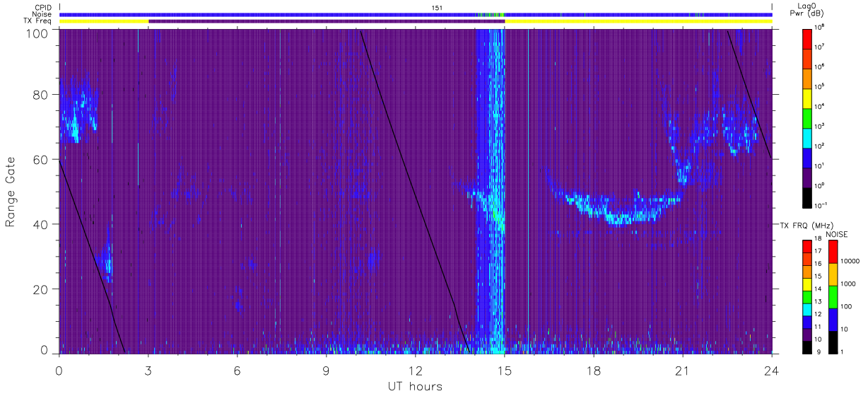Click the x-axis tick label "3"
This screenshot has width=868, height=401.
(x=148, y=370)
